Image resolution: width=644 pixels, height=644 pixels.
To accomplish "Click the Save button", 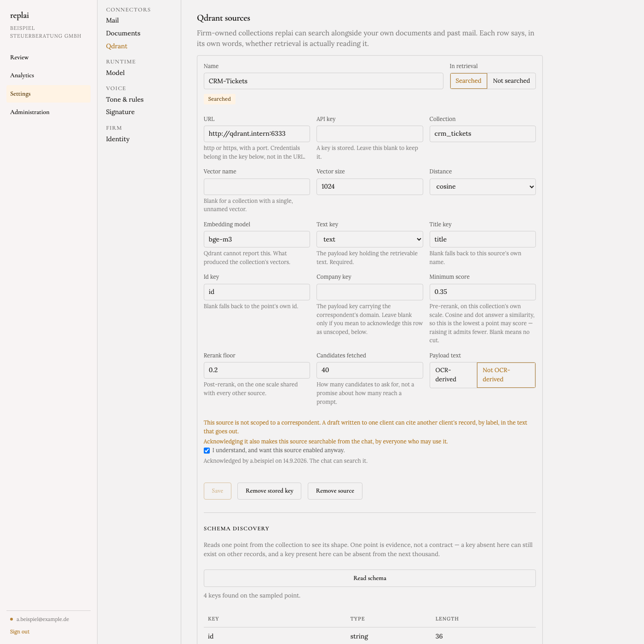I will click(218, 491).
